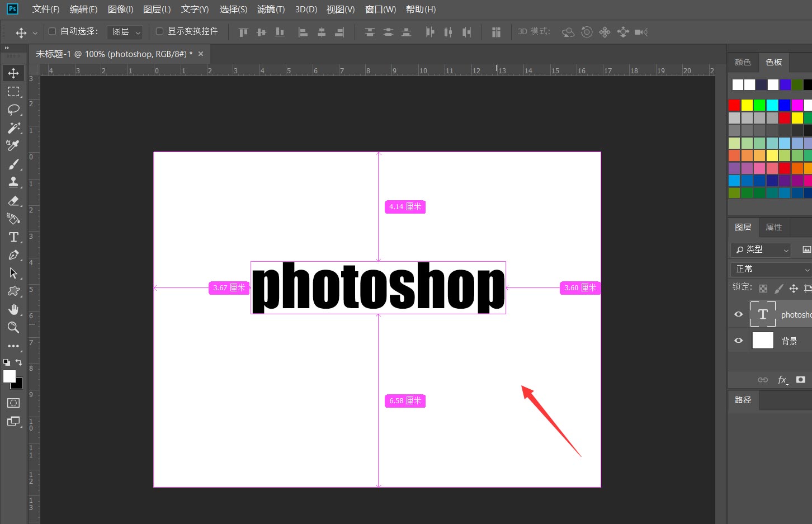This screenshot has width=812, height=524.
Task: Click the link layers icon
Action: pos(763,380)
